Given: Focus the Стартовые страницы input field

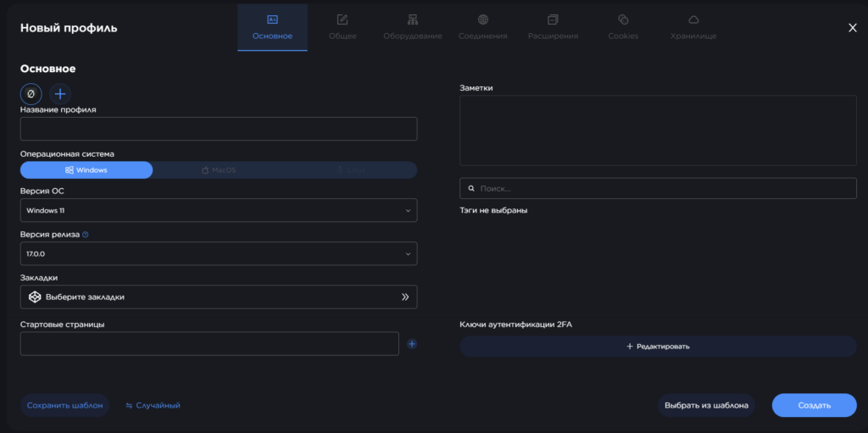Looking at the screenshot, I should coord(210,344).
